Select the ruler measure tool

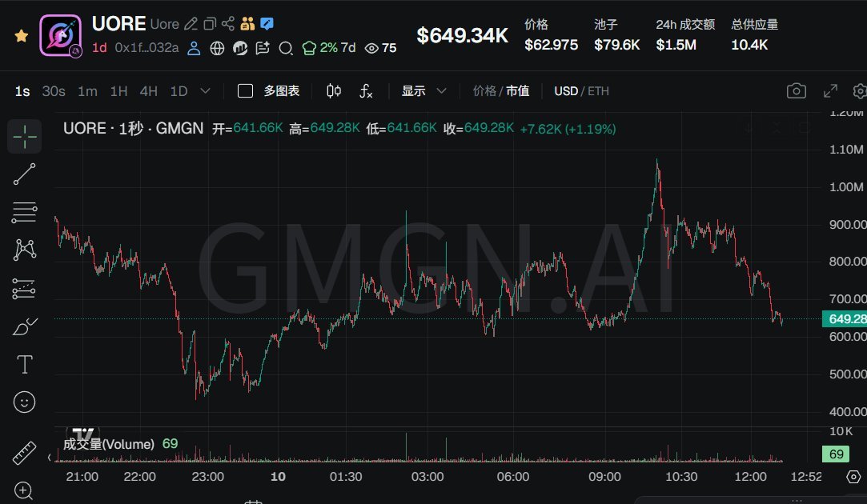click(24, 453)
